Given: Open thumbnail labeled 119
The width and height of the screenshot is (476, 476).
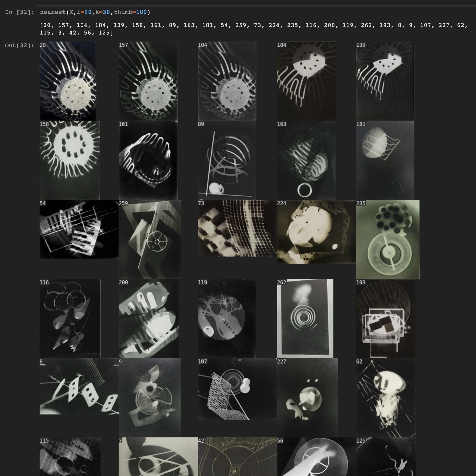Looking at the screenshot, I should (x=227, y=318).
